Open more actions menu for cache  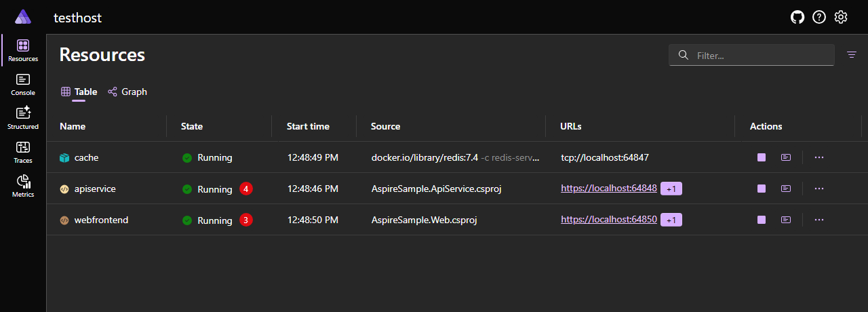(x=819, y=157)
